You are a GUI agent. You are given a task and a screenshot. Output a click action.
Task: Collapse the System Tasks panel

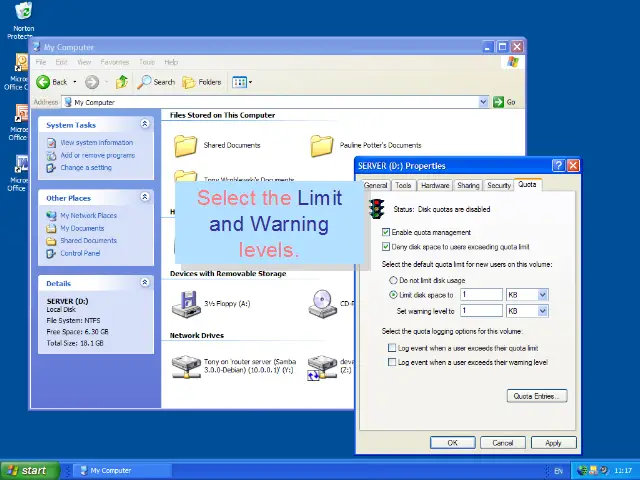pyautogui.click(x=145, y=124)
